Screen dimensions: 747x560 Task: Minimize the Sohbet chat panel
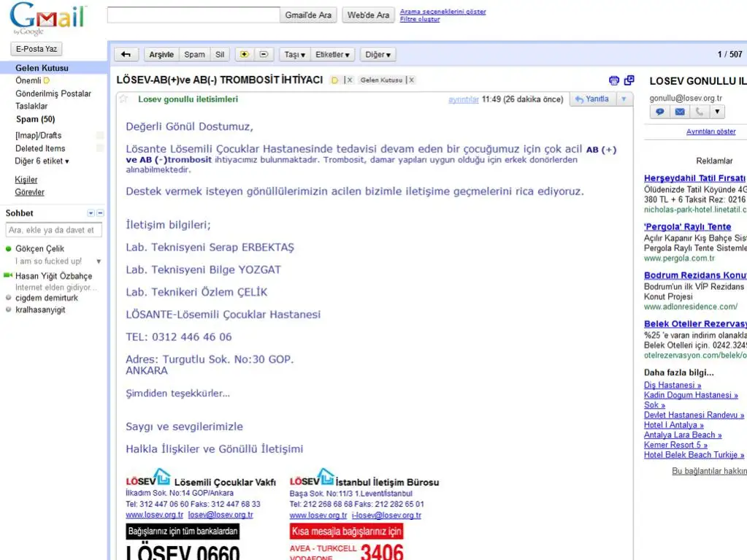[100, 213]
